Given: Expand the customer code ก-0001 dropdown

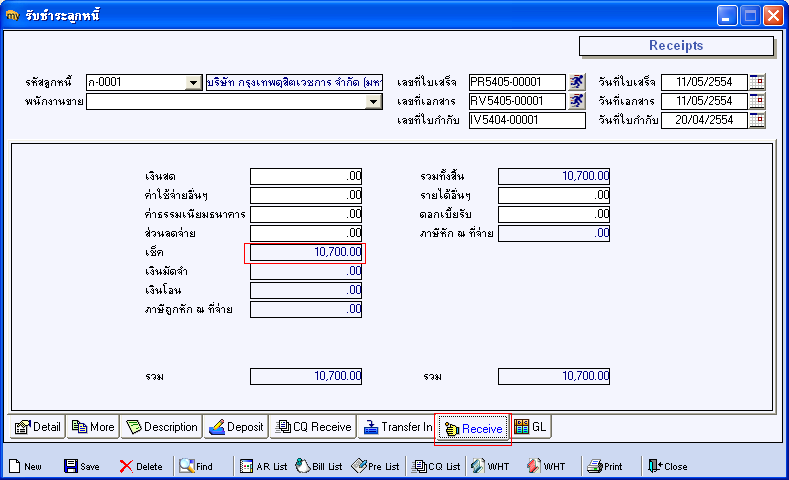Looking at the screenshot, I should 194,83.
